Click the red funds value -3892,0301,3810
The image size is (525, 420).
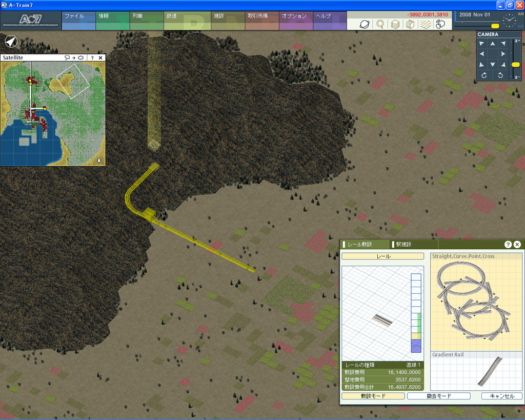428,15
